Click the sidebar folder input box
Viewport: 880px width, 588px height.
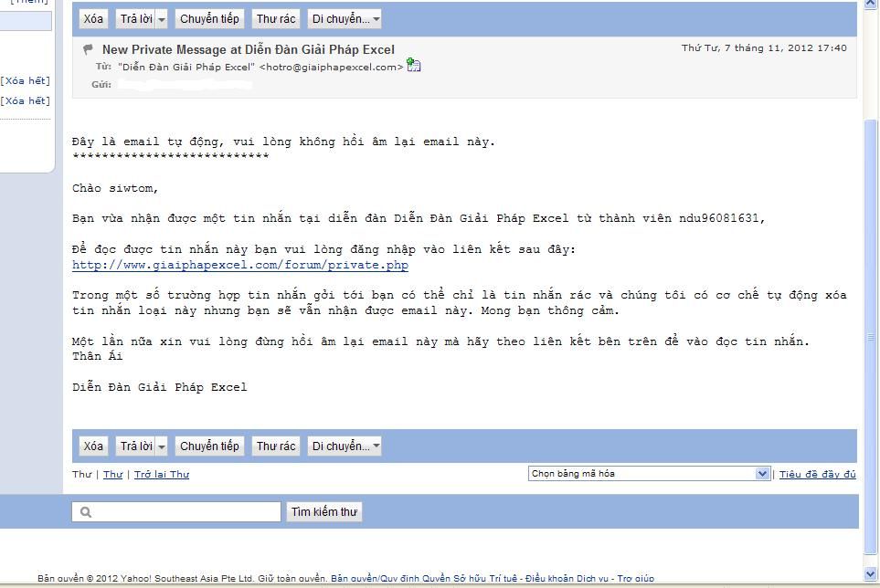(x=26, y=21)
